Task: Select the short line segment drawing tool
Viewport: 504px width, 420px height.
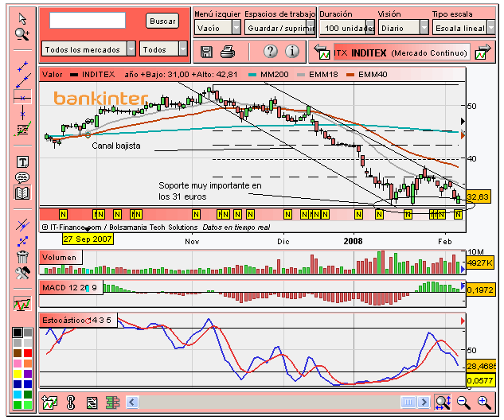Action: [22, 66]
